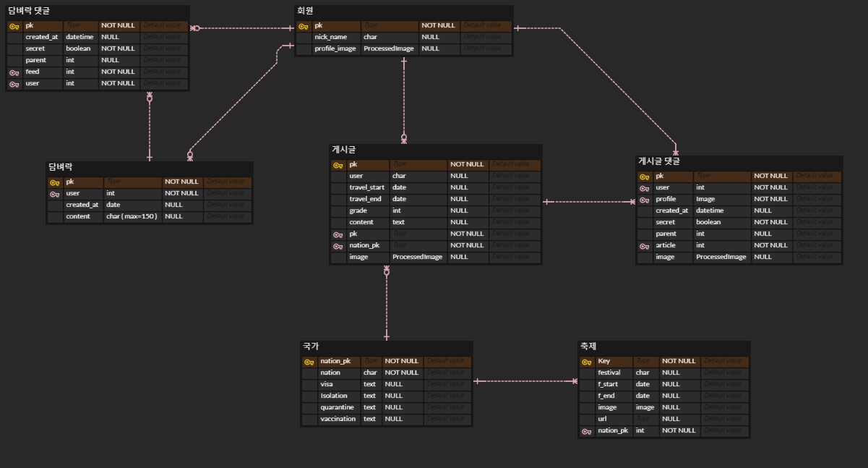The image size is (868, 468).
Task: Click the primary key icon in 회원 table
Action: coord(303,25)
